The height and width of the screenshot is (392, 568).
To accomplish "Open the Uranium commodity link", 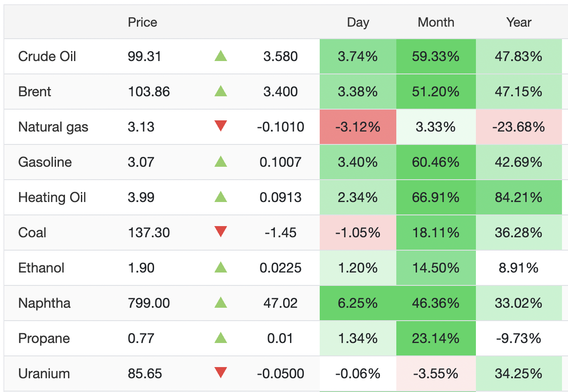I will point(44,374).
